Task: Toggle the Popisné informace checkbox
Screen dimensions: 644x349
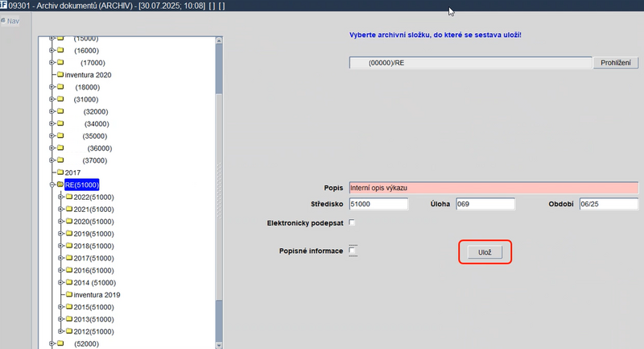Action: (x=352, y=250)
